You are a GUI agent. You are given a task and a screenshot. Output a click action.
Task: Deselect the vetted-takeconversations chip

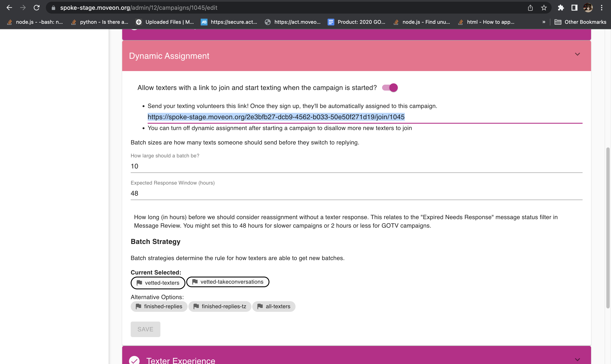(x=228, y=282)
